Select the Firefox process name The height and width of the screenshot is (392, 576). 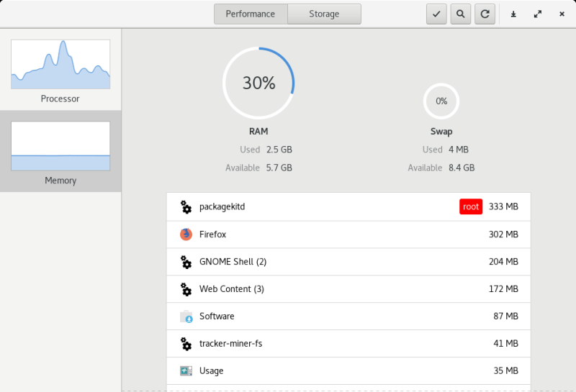coord(212,234)
